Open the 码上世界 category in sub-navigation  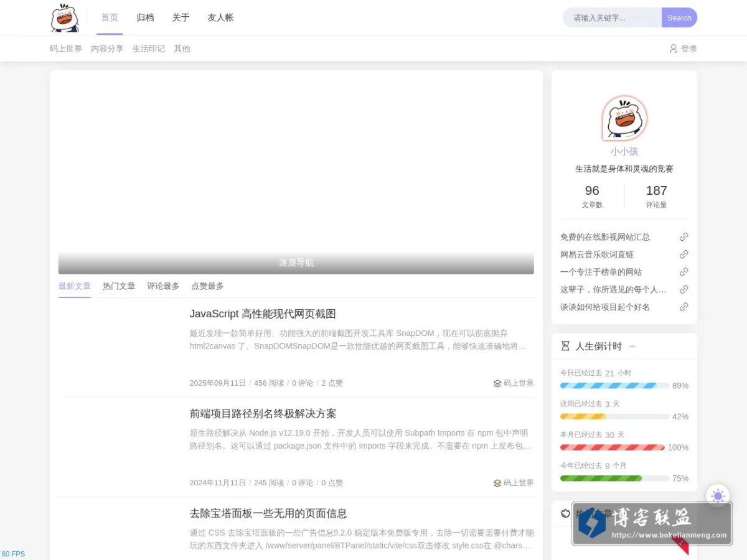tap(66, 49)
